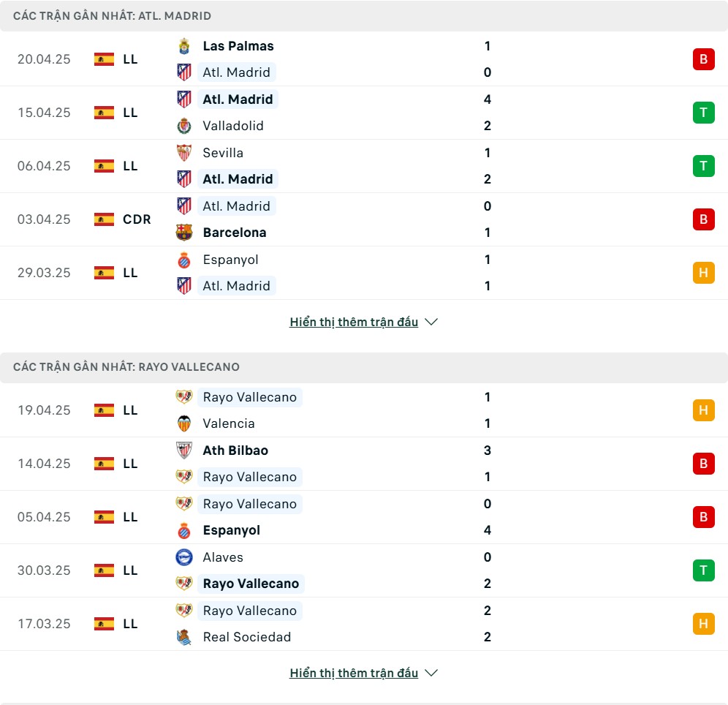This screenshot has height=705, width=728.
Task: Open the Atl. Madrid vs Barcelona CDR match
Action: 364,219
